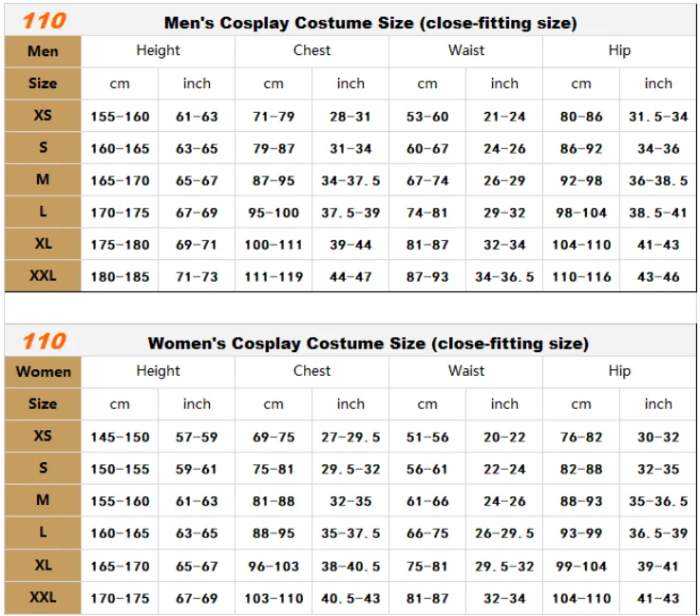This screenshot has height=616, width=700.
Task: Select the Men's Cosplay Costume Size title
Action: pos(370,23)
